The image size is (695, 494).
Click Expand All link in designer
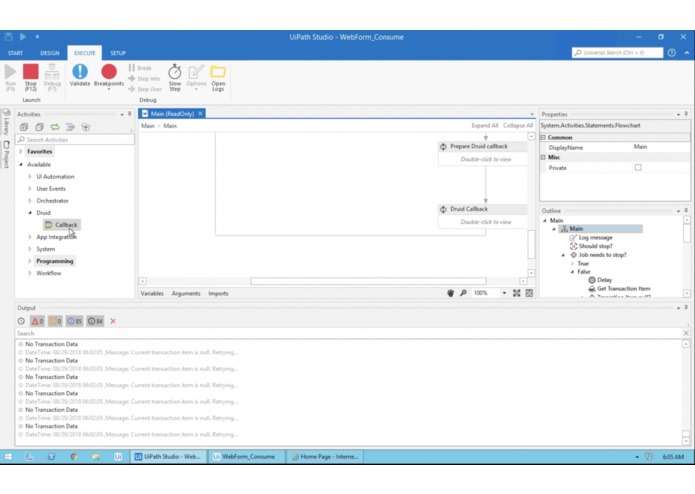pyautogui.click(x=485, y=125)
